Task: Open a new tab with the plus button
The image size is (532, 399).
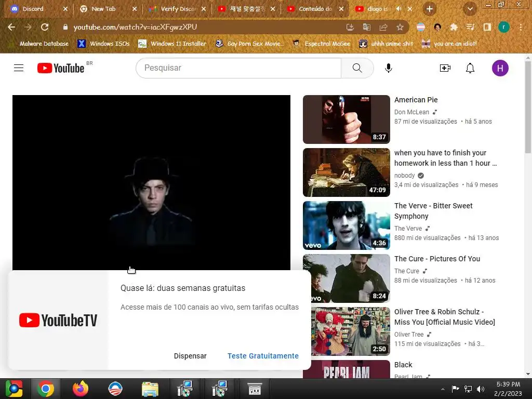Action: [x=430, y=9]
